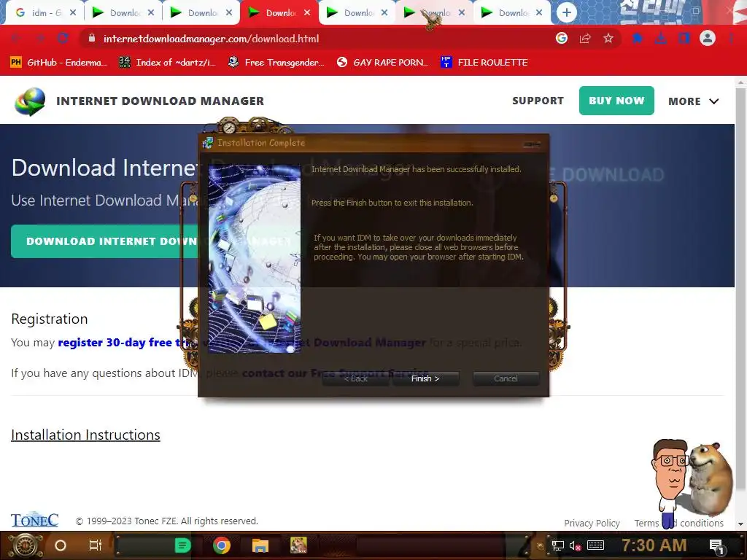Expand the MORE dropdown menu

click(693, 101)
